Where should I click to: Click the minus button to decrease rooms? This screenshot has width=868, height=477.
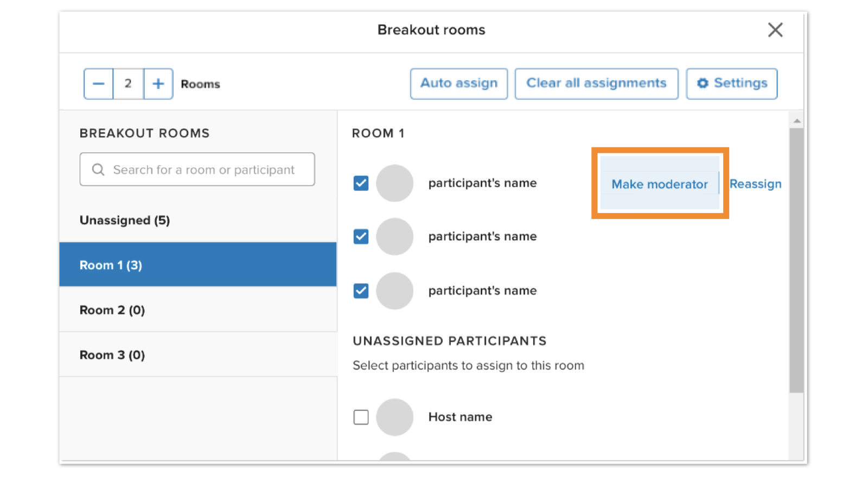(98, 84)
